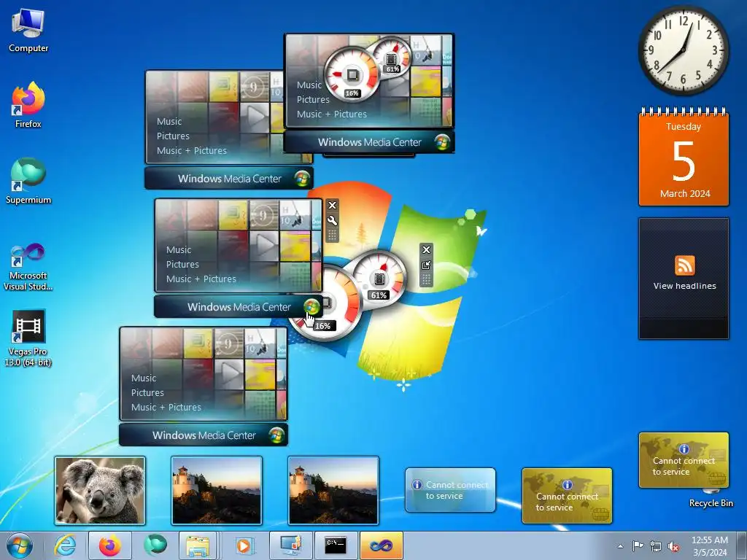Click the analog Clock gadget

pos(684,50)
